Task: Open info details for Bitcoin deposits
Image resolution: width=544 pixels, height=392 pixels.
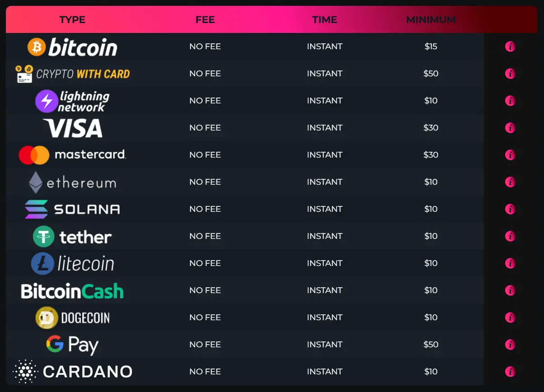Action: tap(510, 47)
